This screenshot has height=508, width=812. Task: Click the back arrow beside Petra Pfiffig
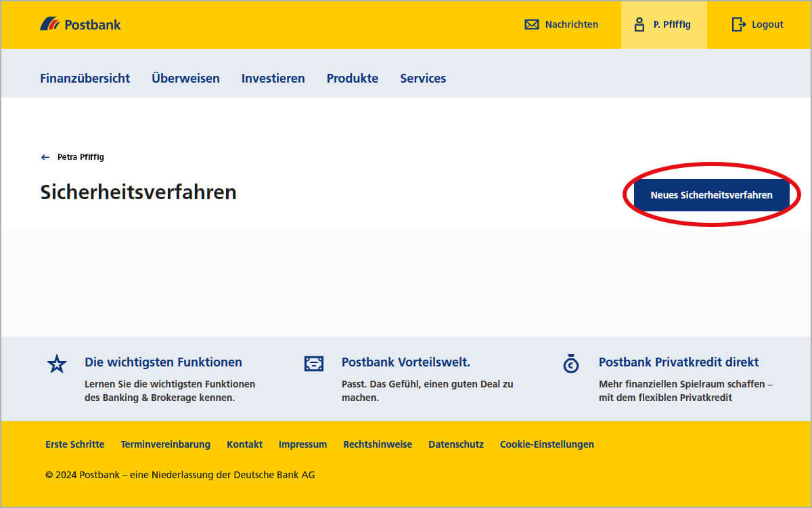coord(45,156)
